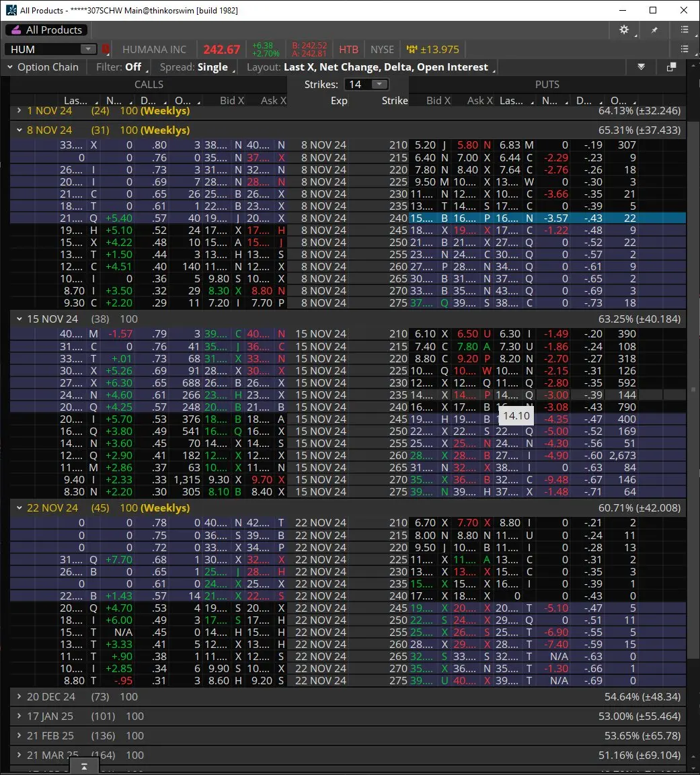Click 8.40 call ask at 15 NOV 275
Screen dimensions: 700x775
[x=262, y=492]
